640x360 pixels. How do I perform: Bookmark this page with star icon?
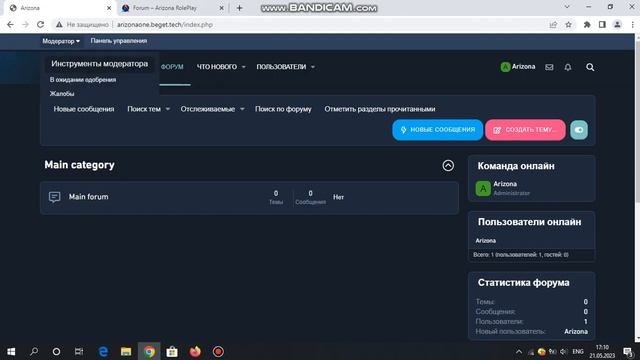click(569, 24)
